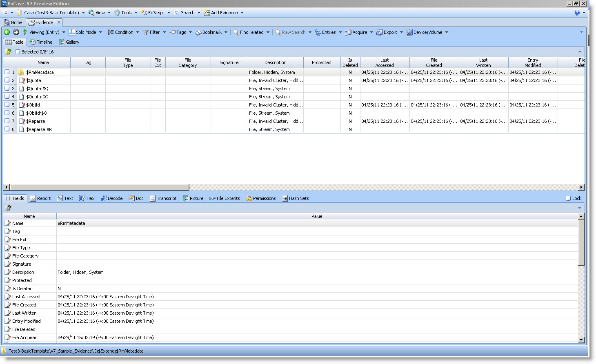
Task: Click the green Back arrow icon
Action: (7, 32)
